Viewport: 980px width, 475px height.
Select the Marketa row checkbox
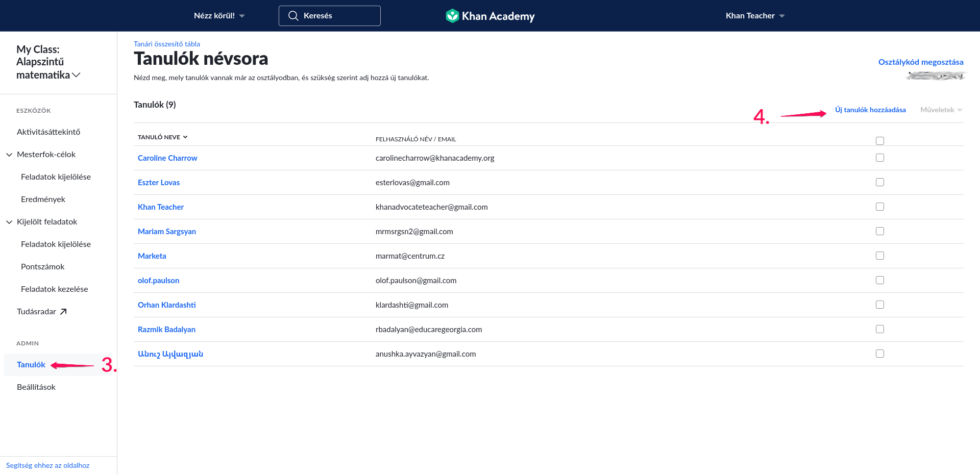pos(880,256)
